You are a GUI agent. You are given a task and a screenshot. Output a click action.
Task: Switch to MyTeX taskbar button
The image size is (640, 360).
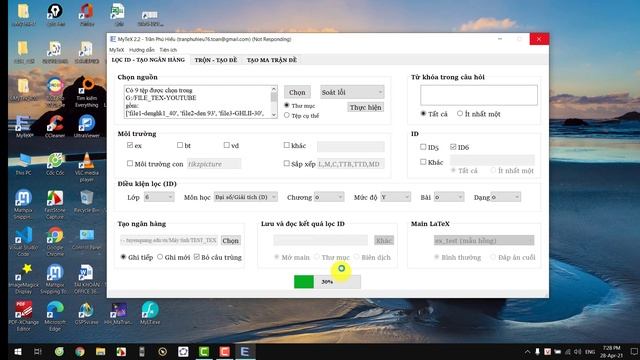point(245,351)
